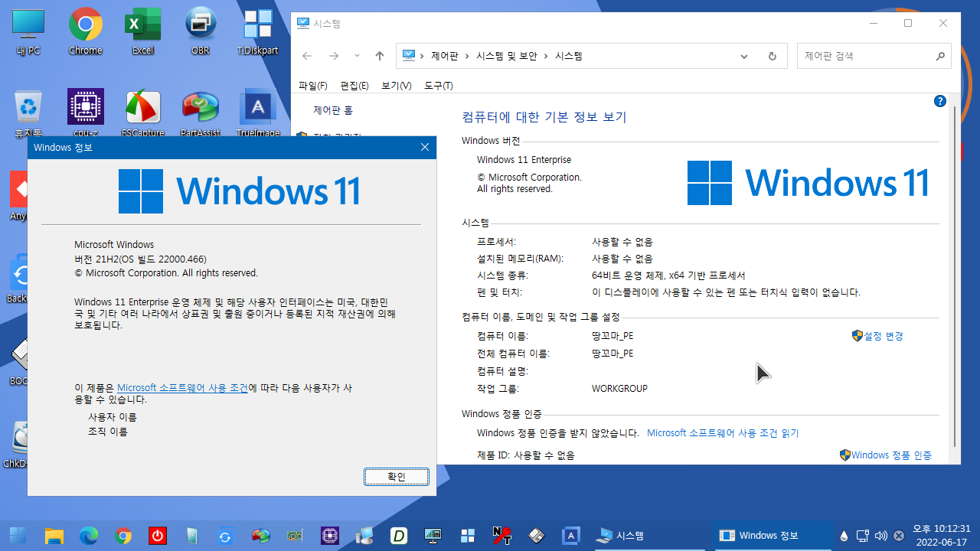Launch Chrome from the taskbar
Screen dimensions: 980x551
123,536
